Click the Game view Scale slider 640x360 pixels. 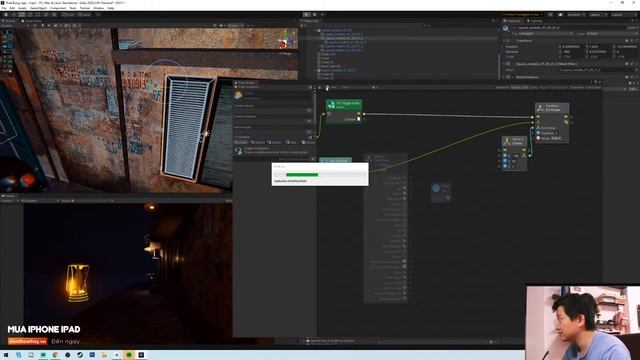[x=92, y=201]
